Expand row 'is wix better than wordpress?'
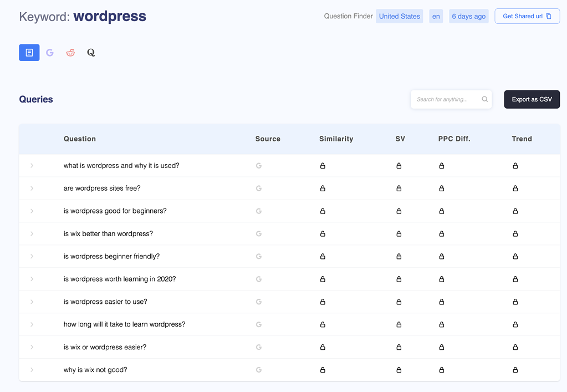Viewport: 567px width, 392px height. tap(32, 234)
